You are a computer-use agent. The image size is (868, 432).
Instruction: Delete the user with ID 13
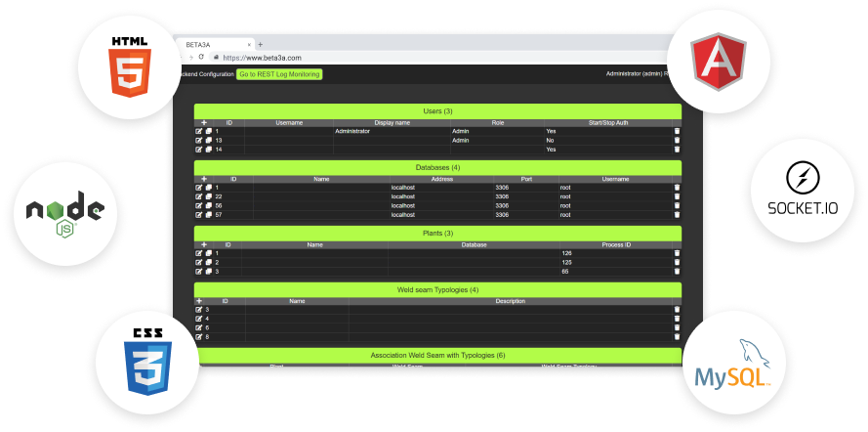(x=677, y=140)
